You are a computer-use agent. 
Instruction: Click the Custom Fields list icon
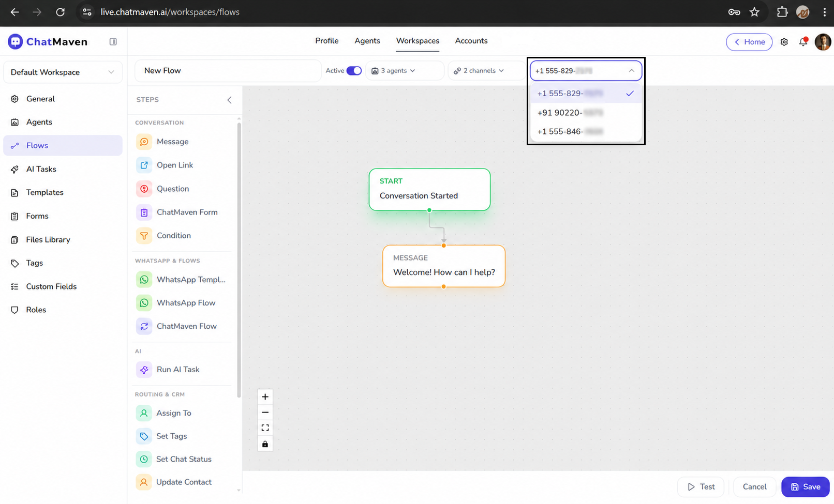(14, 286)
